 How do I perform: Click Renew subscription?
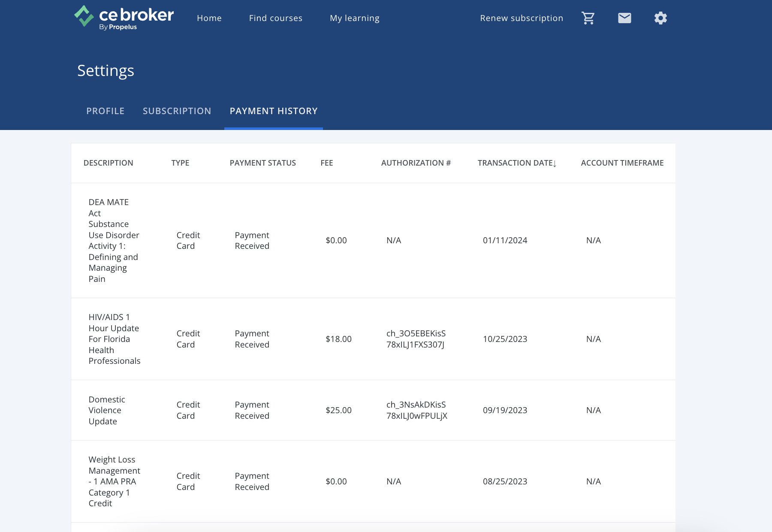pyautogui.click(x=522, y=18)
